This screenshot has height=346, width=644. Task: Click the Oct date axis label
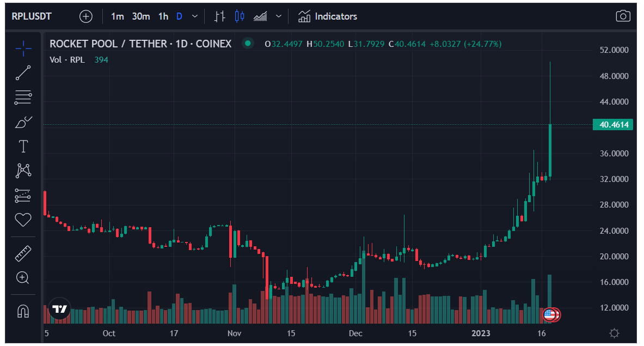pyautogui.click(x=109, y=333)
